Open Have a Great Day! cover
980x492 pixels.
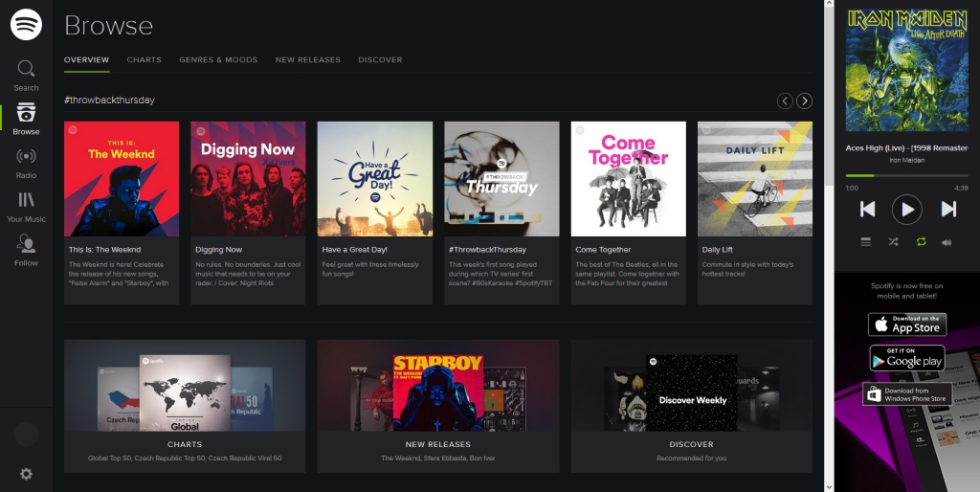click(375, 179)
